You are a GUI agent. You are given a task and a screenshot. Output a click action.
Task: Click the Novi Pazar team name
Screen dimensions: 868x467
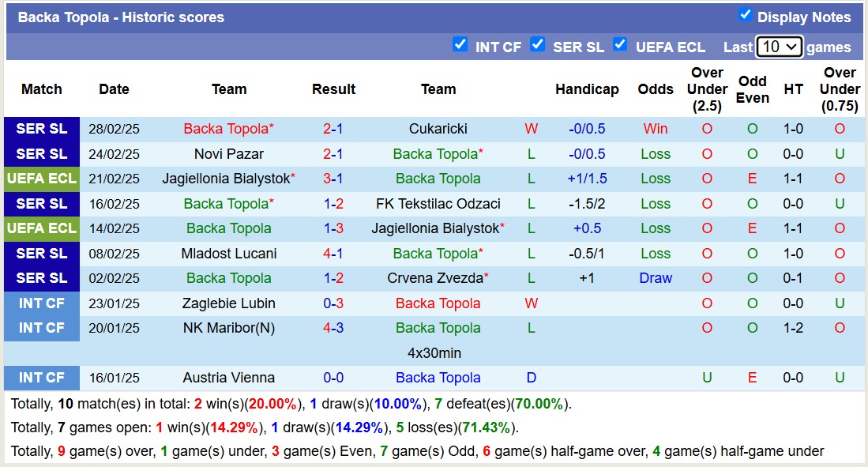click(229, 154)
